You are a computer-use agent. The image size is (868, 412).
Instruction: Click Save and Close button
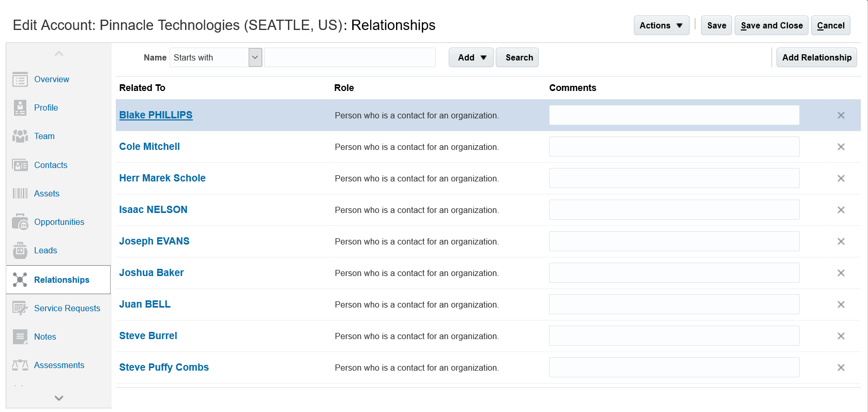(x=771, y=25)
